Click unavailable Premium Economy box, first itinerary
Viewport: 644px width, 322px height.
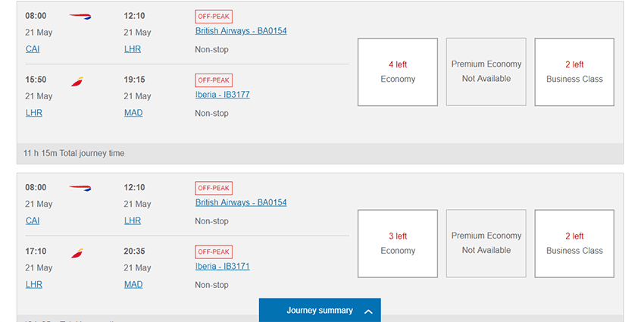coord(486,72)
